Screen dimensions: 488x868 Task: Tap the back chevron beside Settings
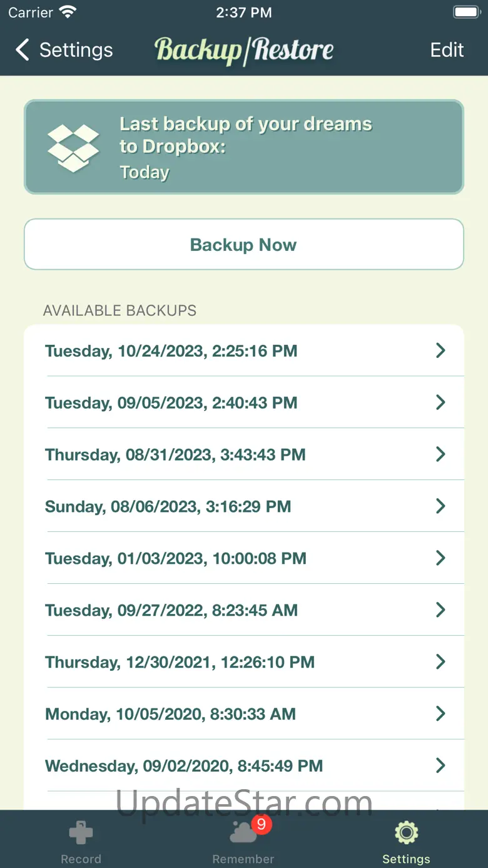23,50
